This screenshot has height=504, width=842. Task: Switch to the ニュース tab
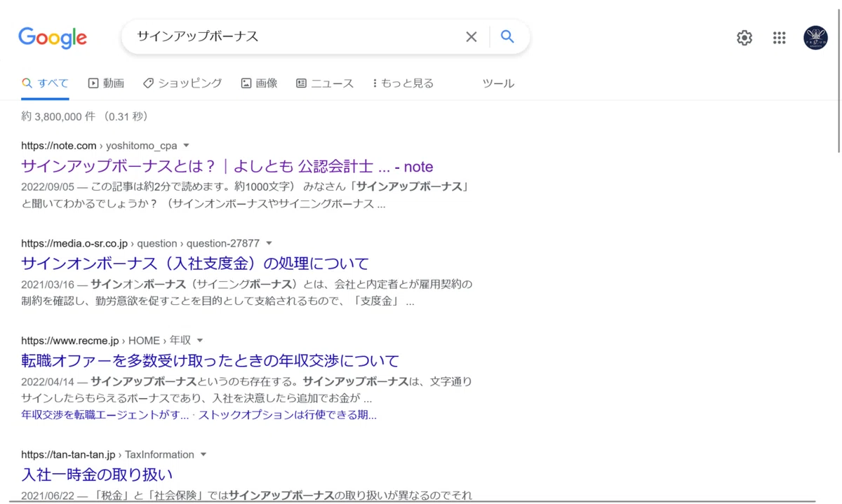(325, 83)
